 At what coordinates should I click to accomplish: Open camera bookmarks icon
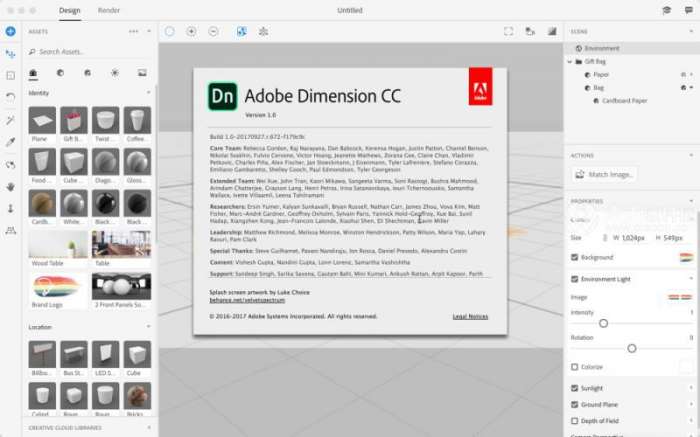[x=530, y=31]
